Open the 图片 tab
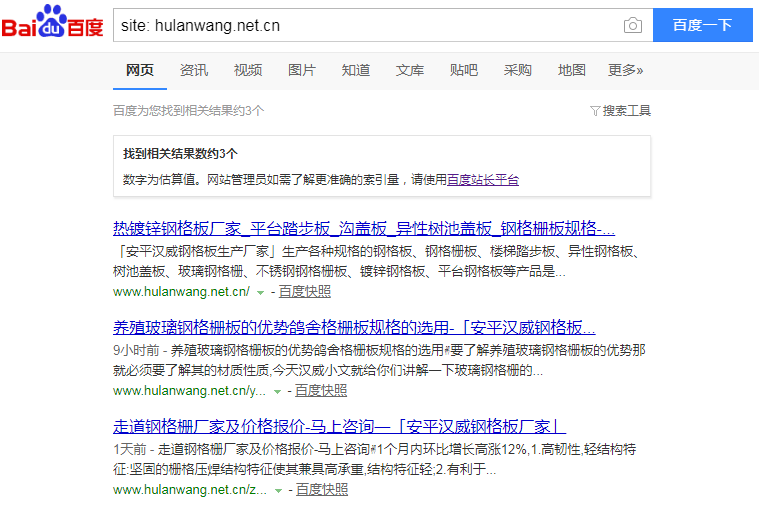 click(302, 70)
